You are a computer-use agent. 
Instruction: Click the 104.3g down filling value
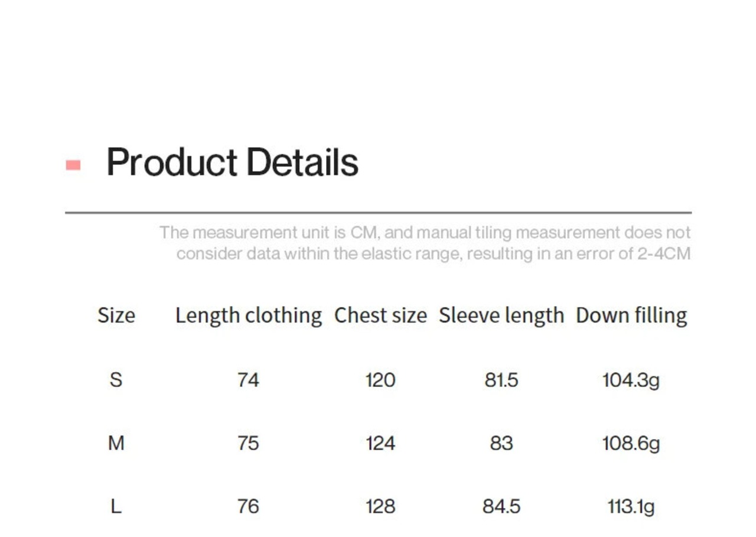coord(631,379)
